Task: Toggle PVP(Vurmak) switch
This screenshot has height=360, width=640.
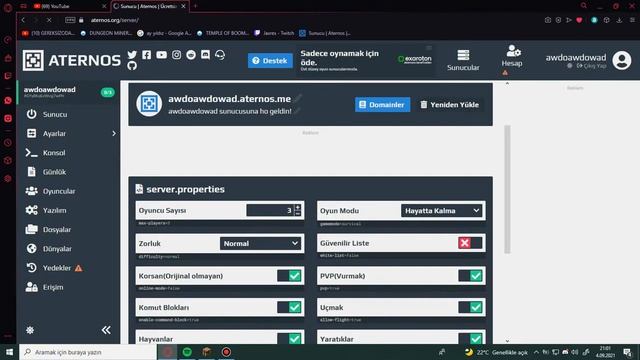Action: [x=470, y=276]
